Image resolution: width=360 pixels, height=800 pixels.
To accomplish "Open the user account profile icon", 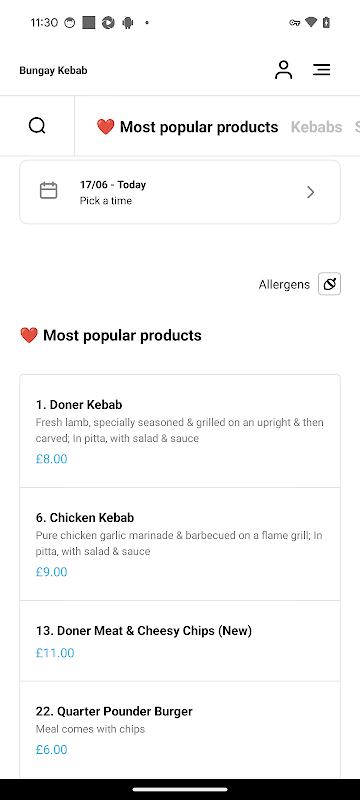I will (284, 70).
